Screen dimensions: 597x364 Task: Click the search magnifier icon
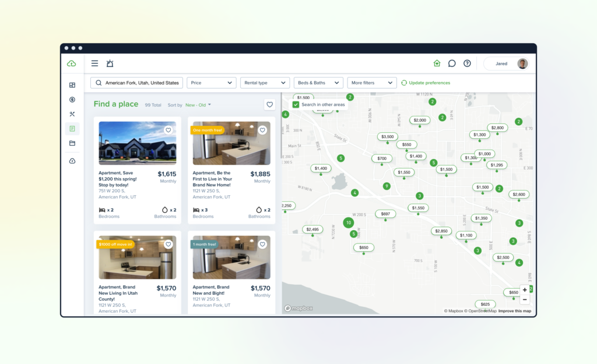coord(99,83)
